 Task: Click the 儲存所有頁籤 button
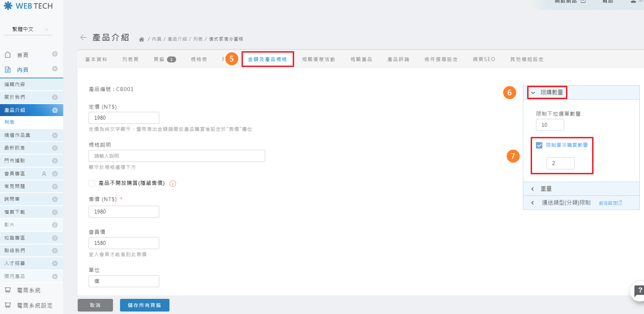[144, 305]
